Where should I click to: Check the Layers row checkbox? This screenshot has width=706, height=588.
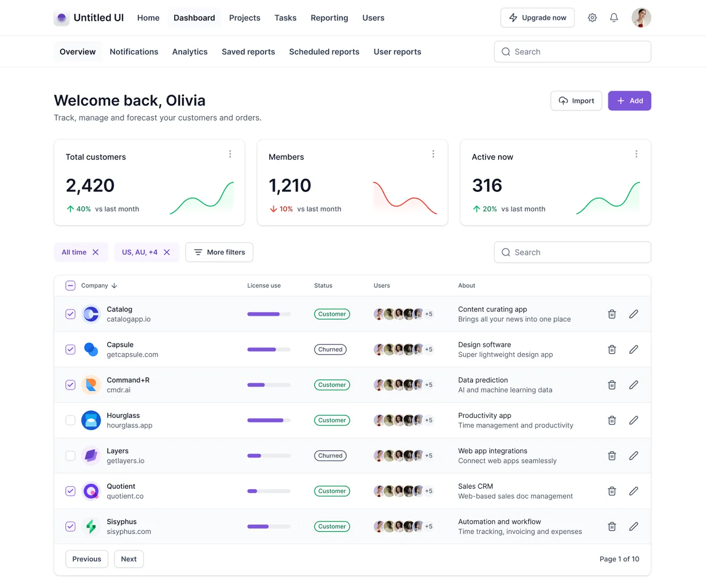[70, 455]
